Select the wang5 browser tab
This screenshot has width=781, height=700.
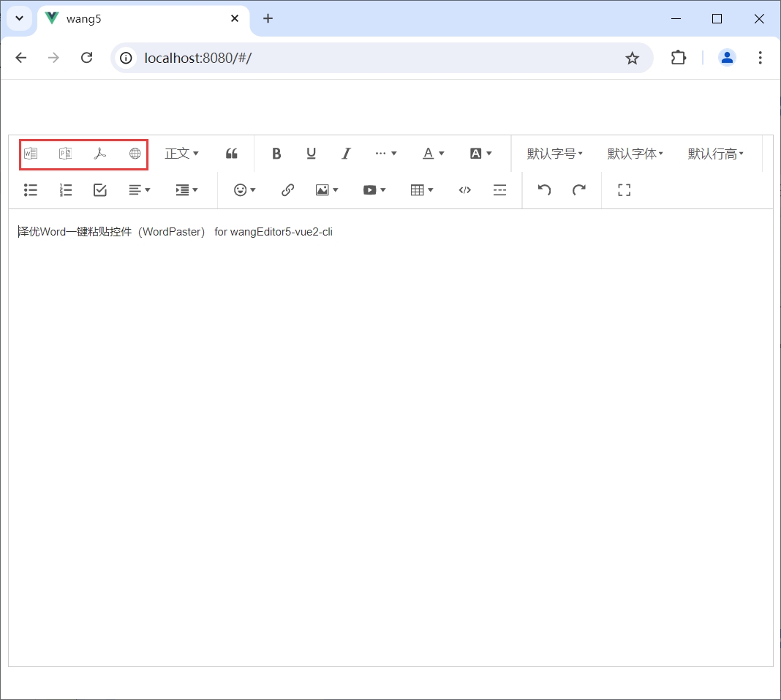[139, 19]
